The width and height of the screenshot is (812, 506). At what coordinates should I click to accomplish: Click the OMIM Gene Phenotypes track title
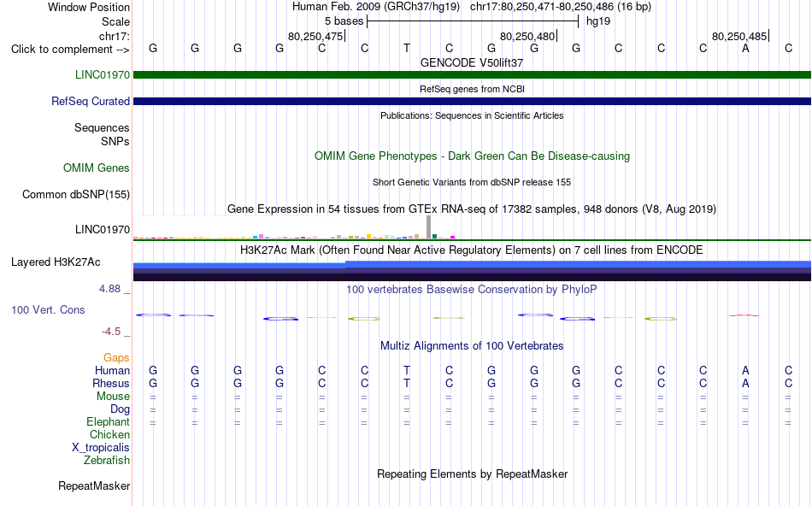[472, 156]
